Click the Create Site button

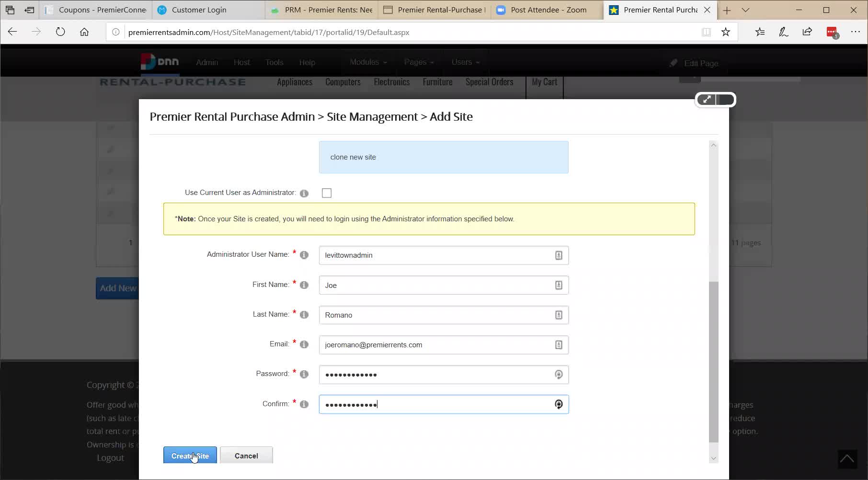(190, 456)
